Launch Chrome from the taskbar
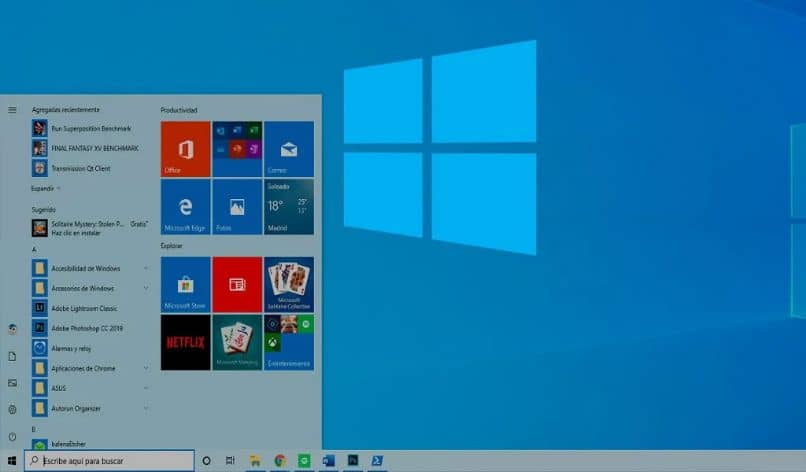806x472 pixels. [x=280, y=461]
